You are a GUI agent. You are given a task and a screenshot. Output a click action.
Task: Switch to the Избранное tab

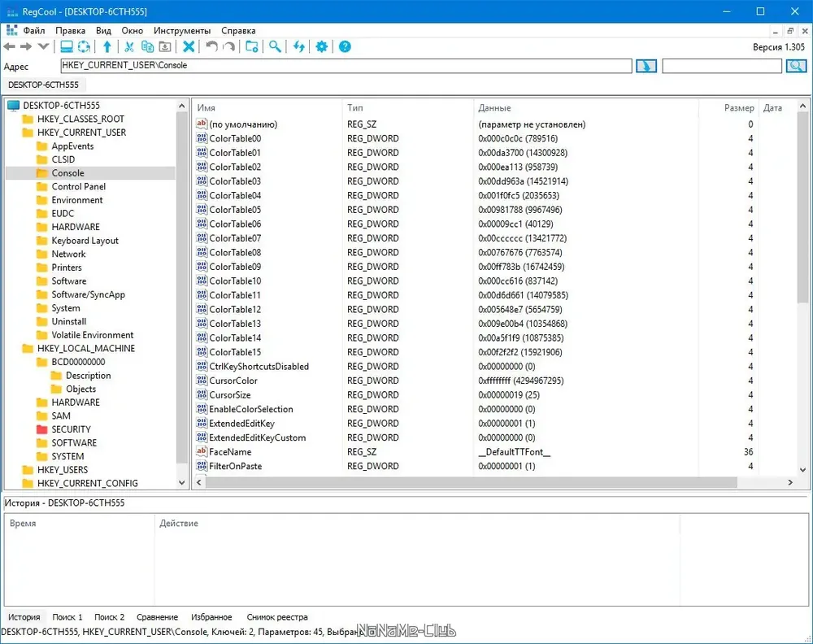click(x=211, y=617)
